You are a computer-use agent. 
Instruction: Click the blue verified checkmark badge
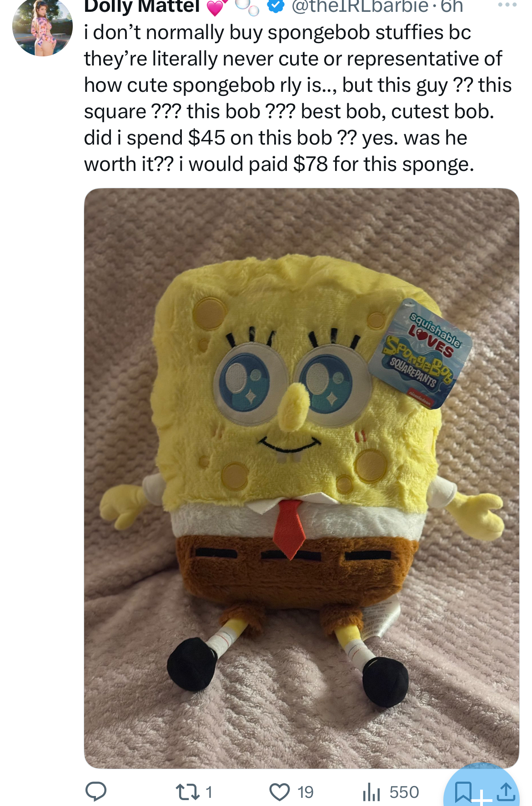275,5
